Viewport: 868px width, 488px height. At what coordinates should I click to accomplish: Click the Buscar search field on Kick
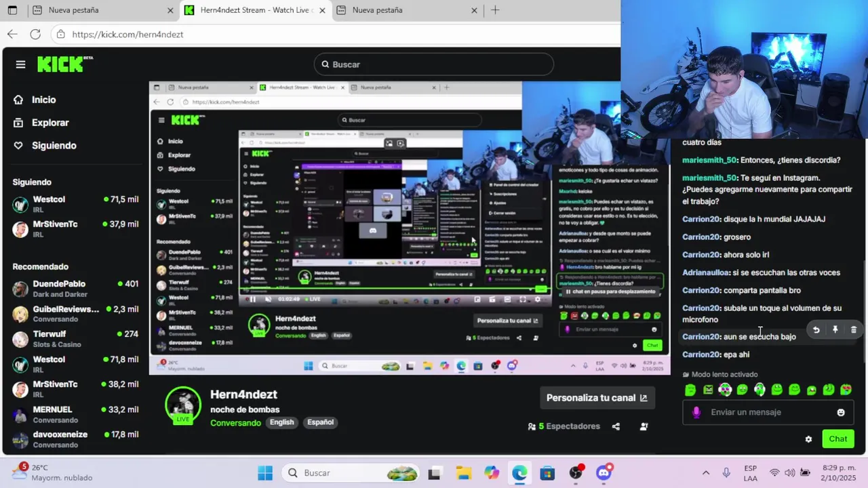click(x=434, y=64)
